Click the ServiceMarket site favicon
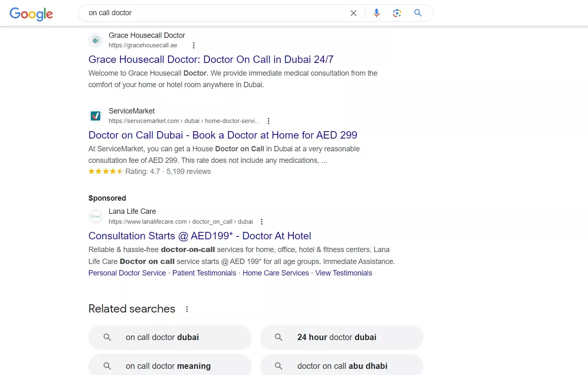The height and width of the screenshot is (375, 588). [x=96, y=116]
